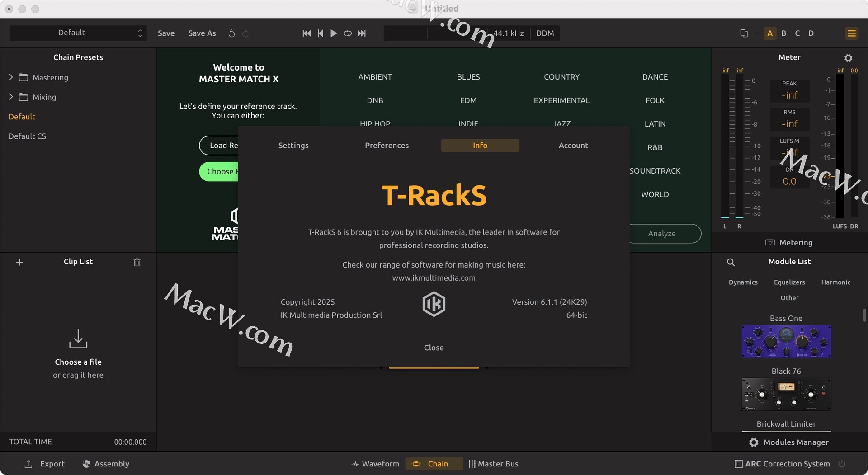This screenshot has width=868, height=475.
Task: Select the Info tab
Action: pyautogui.click(x=480, y=146)
